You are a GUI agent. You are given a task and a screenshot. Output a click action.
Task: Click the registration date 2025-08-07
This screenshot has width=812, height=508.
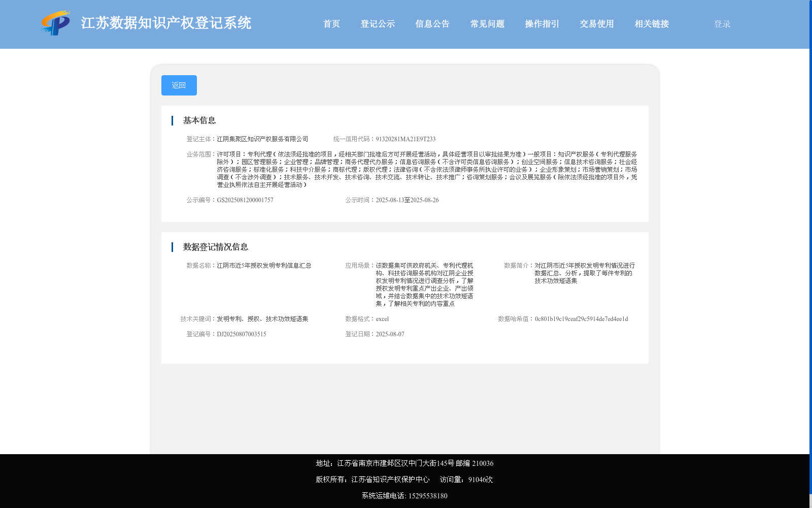point(390,334)
